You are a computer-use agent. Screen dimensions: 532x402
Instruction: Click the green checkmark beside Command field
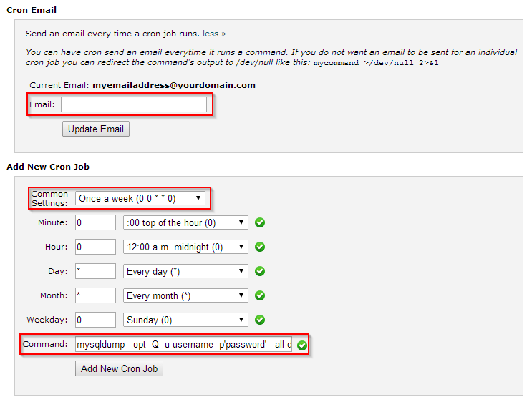click(x=302, y=345)
